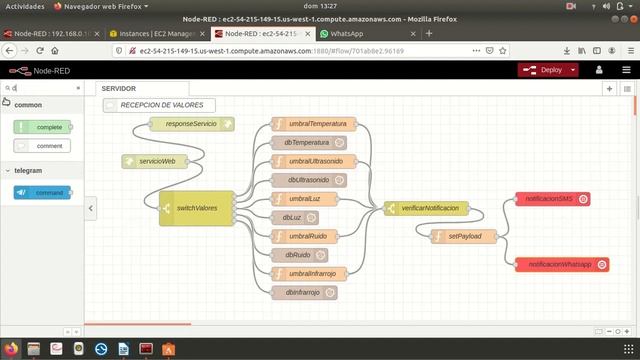Image resolution: width=640 pixels, height=360 pixels.
Task: Select the umbralRuido function node
Action: (304, 236)
